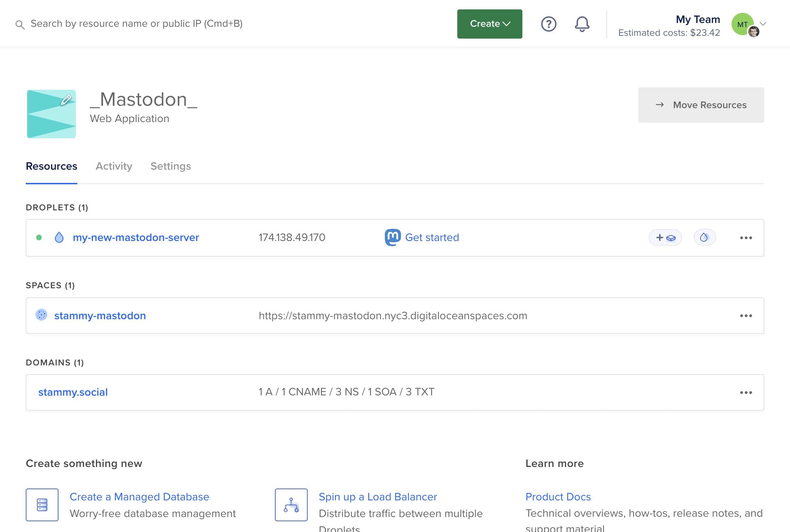Open the Product Docs link
This screenshot has width=790, height=532.
558,497
